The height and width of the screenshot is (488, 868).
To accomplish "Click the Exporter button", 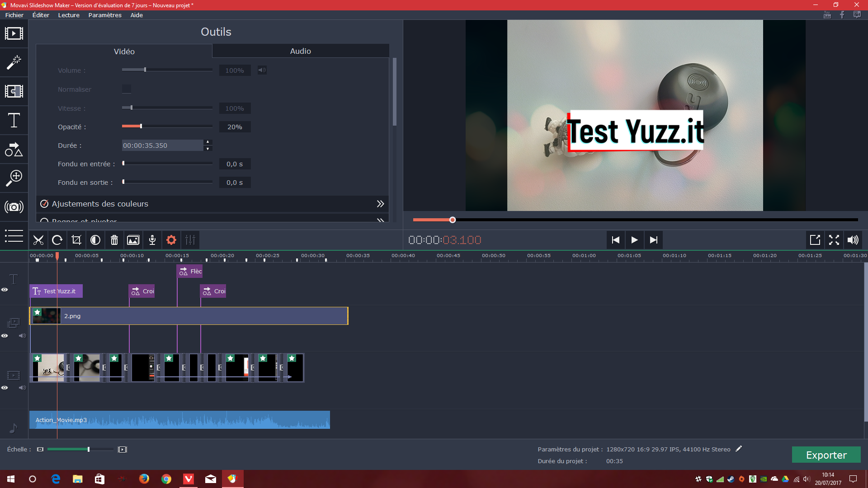I will pyautogui.click(x=826, y=455).
